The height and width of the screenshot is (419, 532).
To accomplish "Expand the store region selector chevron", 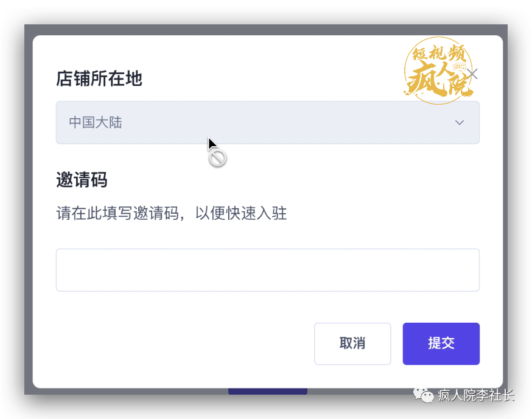I will 460,122.
